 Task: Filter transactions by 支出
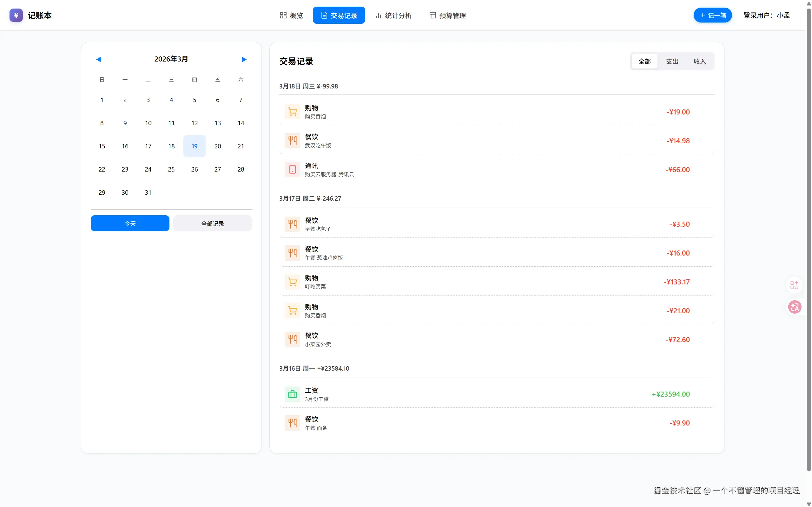pyautogui.click(x=672, y=62)
